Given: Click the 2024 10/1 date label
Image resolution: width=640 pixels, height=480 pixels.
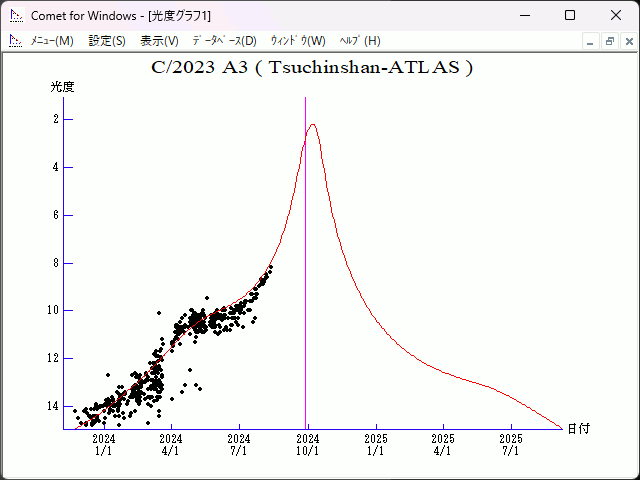Looking at the screenshot, I should pos(307,445).
